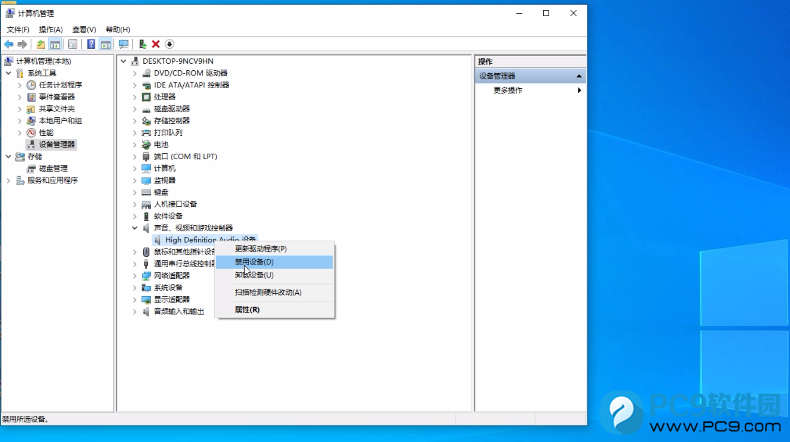Click the Properties sheet toolbar icon
The width and height of the screenshot is (790, 442).
(x=73, y=44)
